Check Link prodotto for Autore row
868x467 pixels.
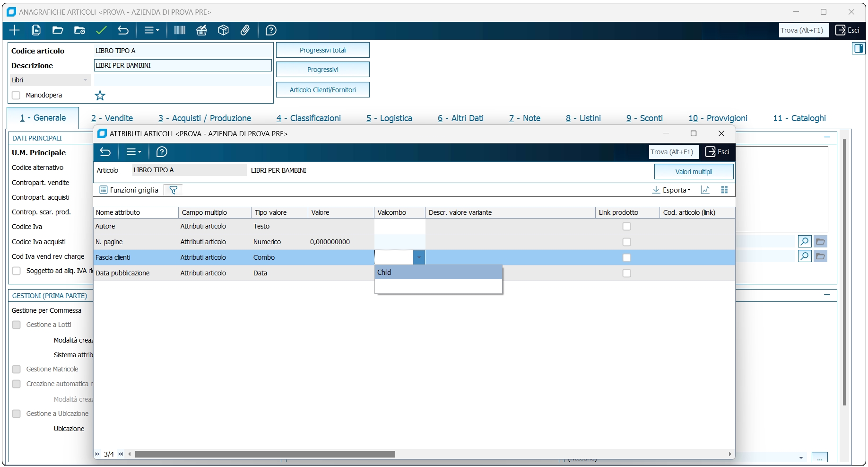click(x=627, y=227)
